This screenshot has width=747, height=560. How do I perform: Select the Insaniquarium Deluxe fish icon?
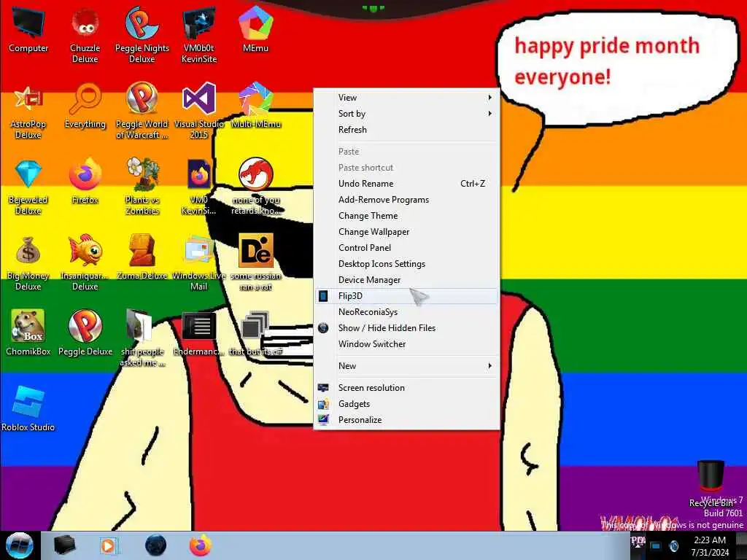click(85, 263)
